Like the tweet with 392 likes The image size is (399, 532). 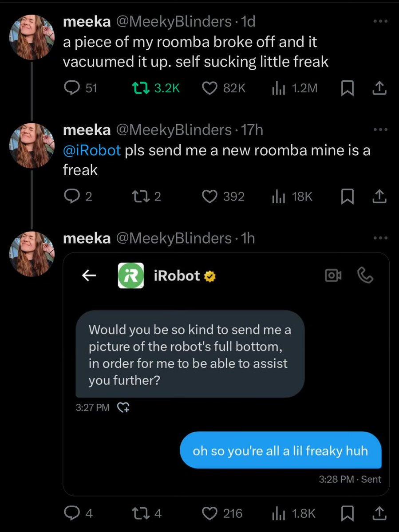tap(209, 197)
